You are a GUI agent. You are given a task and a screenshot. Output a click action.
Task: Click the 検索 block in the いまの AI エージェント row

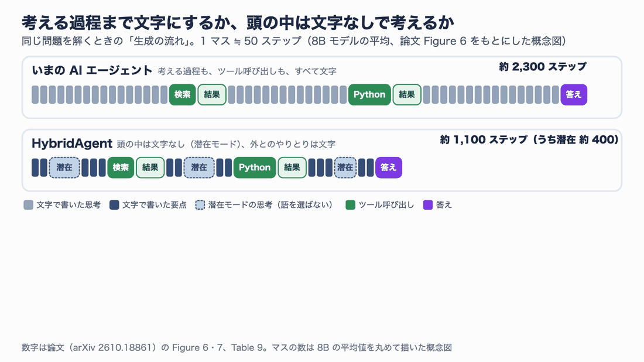coord(182,94)
